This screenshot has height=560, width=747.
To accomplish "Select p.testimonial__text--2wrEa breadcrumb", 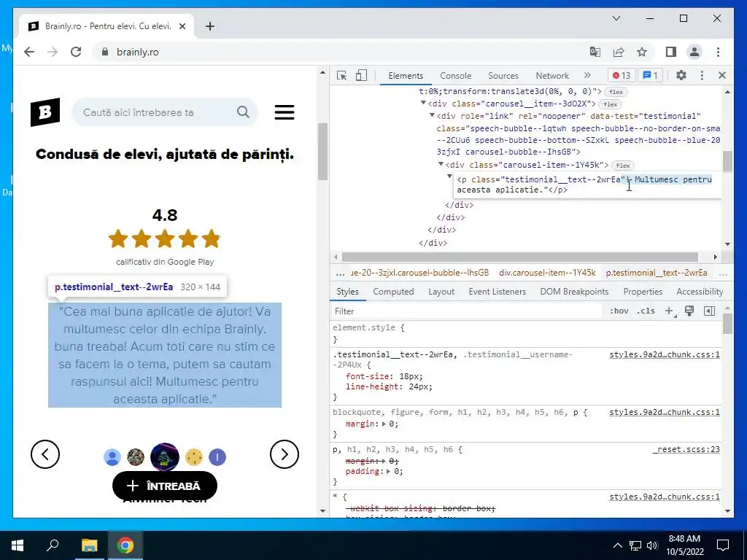I will click(657, 273).
